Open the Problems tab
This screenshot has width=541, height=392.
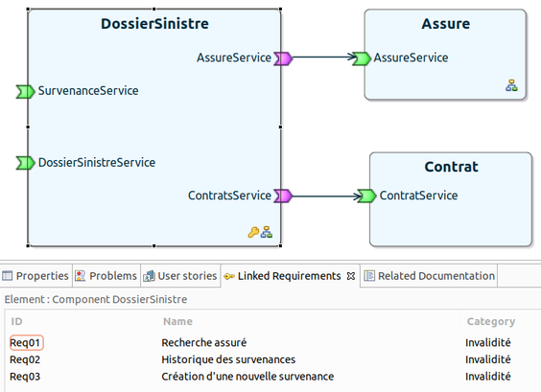106,276
